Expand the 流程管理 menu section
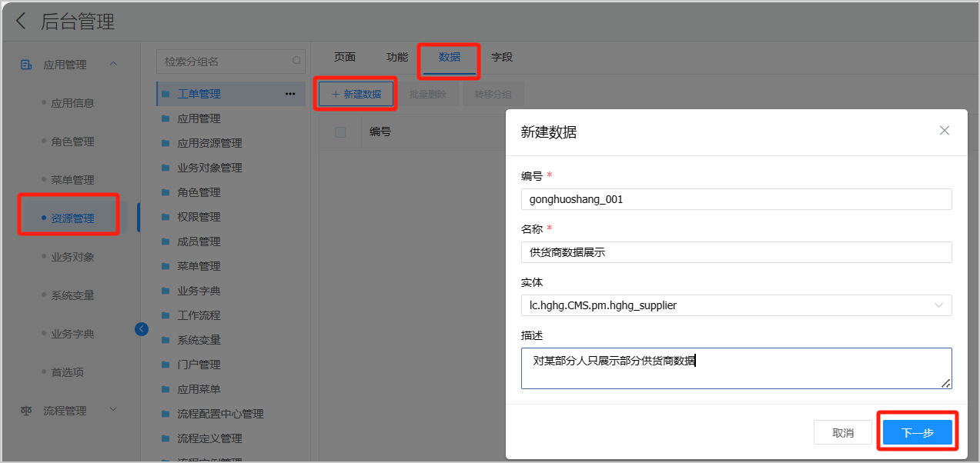Screen dimensions: 980x463 (x=113, y=410)
